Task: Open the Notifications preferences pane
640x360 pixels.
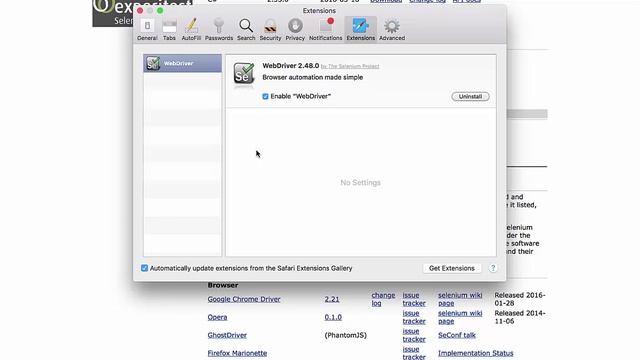Action: 325,29
